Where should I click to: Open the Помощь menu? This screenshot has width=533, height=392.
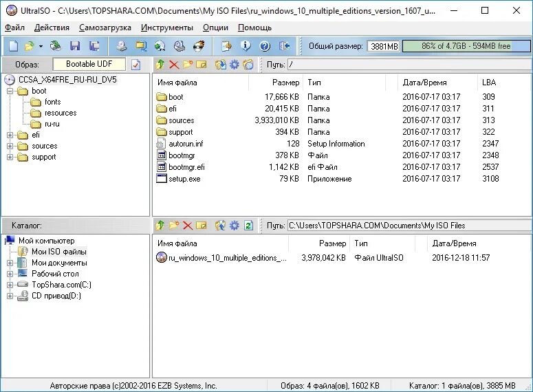pyautogui.click(x=254, y=28)
